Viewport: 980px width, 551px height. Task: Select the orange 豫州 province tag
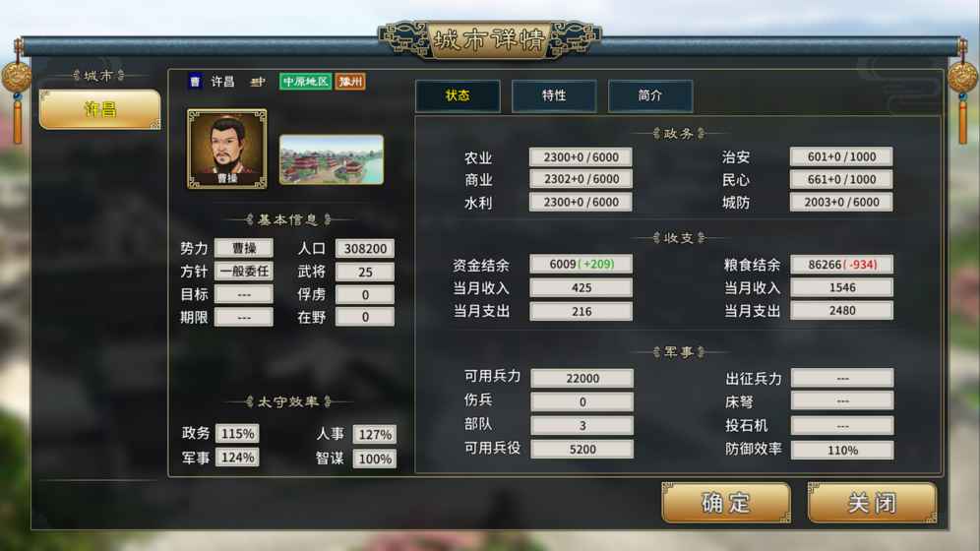pyautogui.click(x=350, y=82)
